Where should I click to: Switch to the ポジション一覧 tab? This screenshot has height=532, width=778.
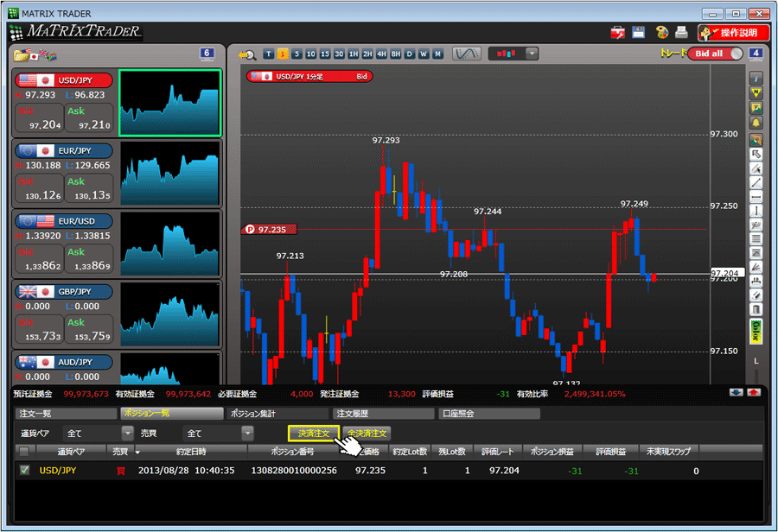coord(172,414)
